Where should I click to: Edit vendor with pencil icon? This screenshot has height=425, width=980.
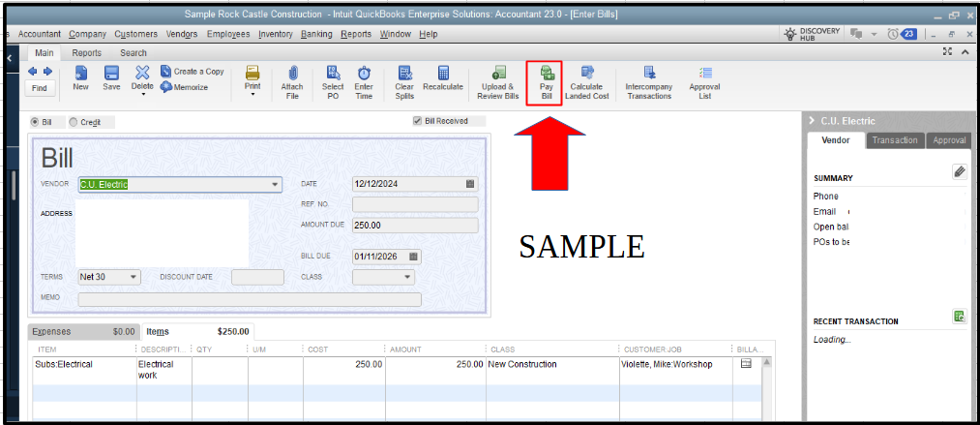[x=960, y=172]
